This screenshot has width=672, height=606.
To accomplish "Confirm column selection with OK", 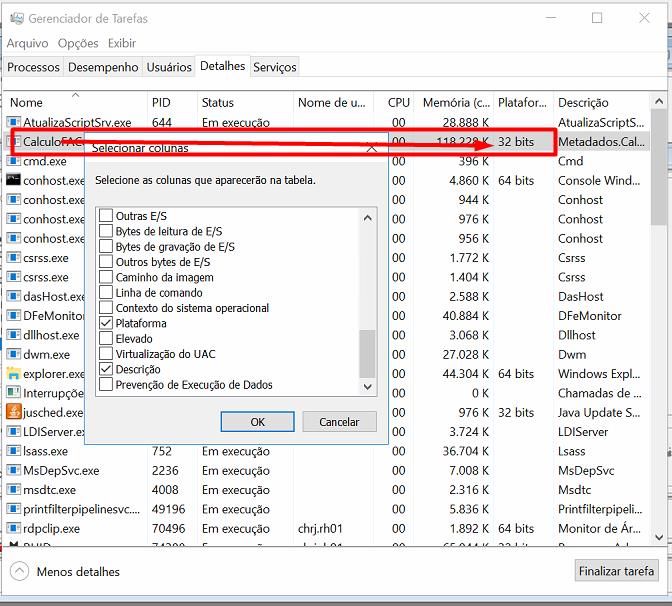I will tap(257, 422).
